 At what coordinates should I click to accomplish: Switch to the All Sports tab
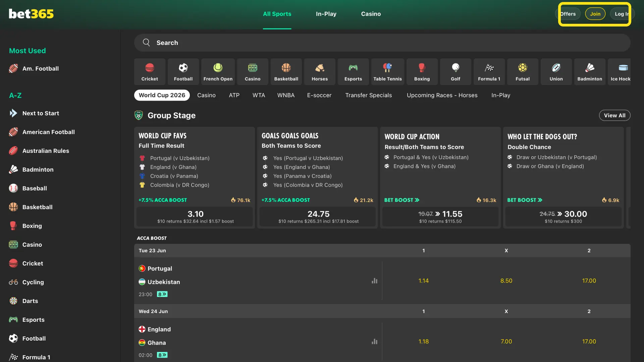coord(277,14)
